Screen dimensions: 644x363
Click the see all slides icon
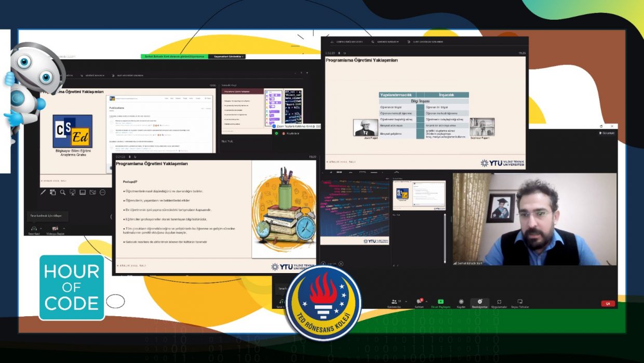[x=53, y=192]
